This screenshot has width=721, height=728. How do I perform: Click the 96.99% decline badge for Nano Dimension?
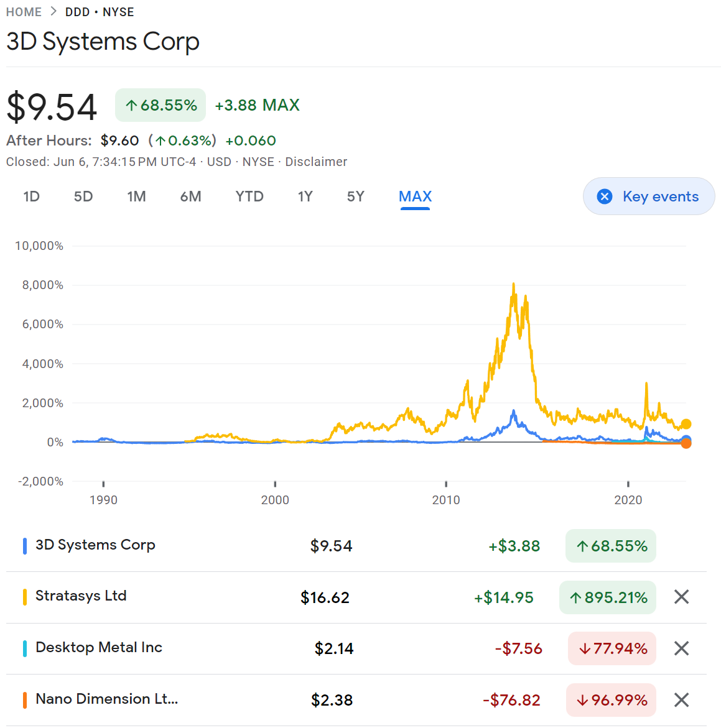[x=611, y=699]
